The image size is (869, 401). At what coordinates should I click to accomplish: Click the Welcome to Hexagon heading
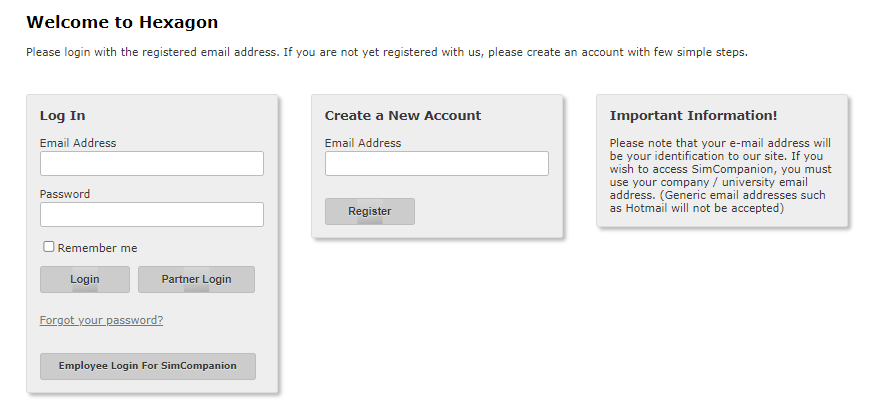click(122, 22)
